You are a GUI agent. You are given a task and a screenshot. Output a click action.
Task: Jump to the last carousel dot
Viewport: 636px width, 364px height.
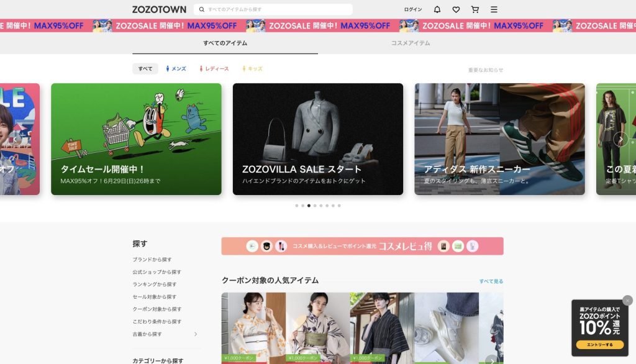[x=339, y=206]
